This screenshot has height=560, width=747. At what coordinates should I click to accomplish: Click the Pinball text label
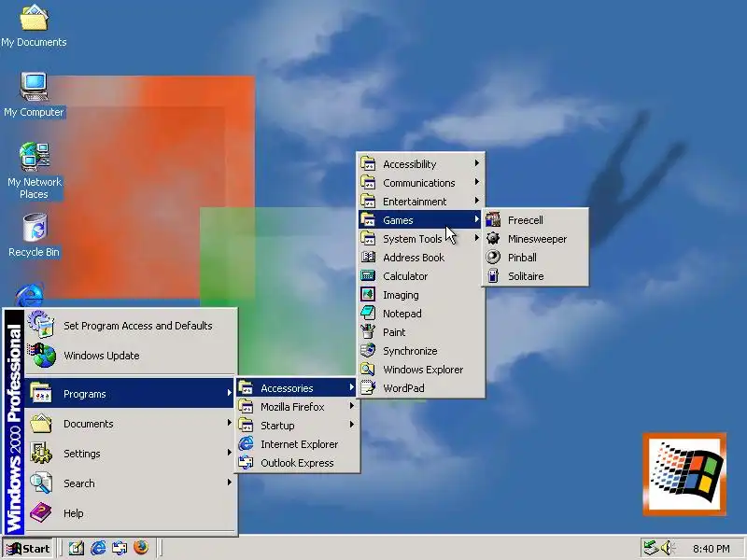[522, 258]
